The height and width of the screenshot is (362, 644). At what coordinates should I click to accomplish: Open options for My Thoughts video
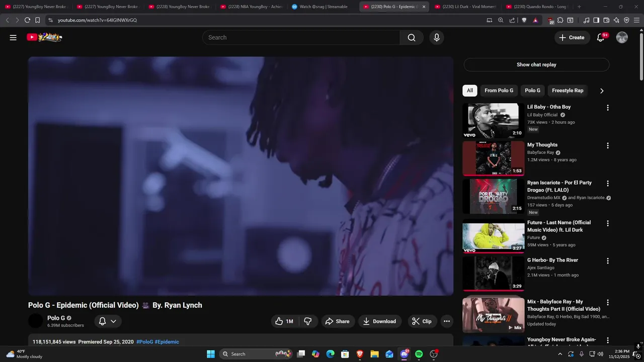[607, 145]
